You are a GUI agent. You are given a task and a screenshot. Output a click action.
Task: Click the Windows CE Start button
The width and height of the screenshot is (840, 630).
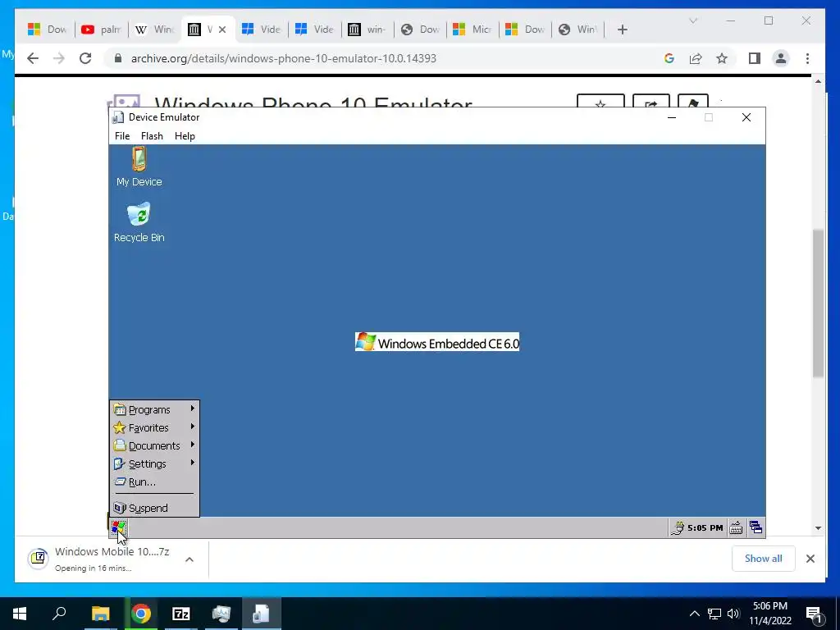click(118, 527)
